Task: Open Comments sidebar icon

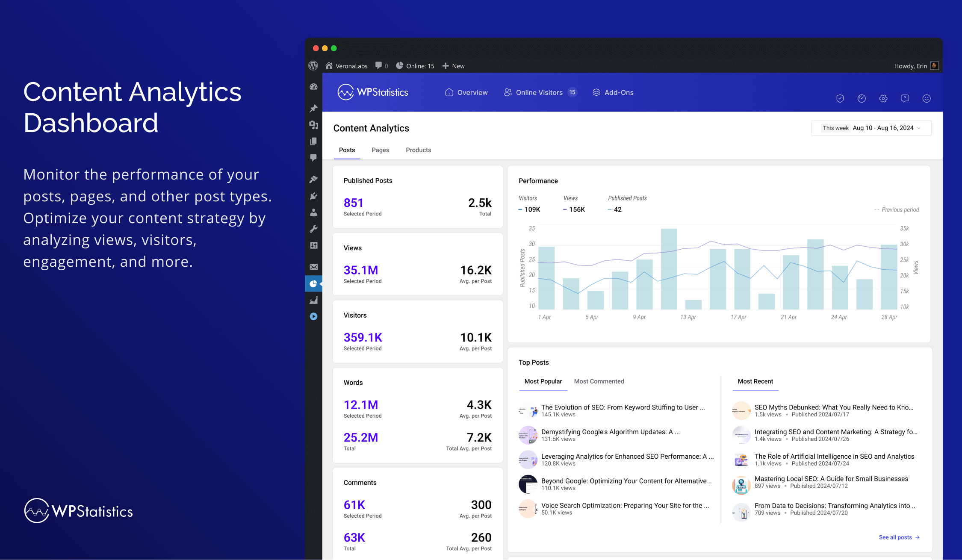Action: (x=313, y=157)
